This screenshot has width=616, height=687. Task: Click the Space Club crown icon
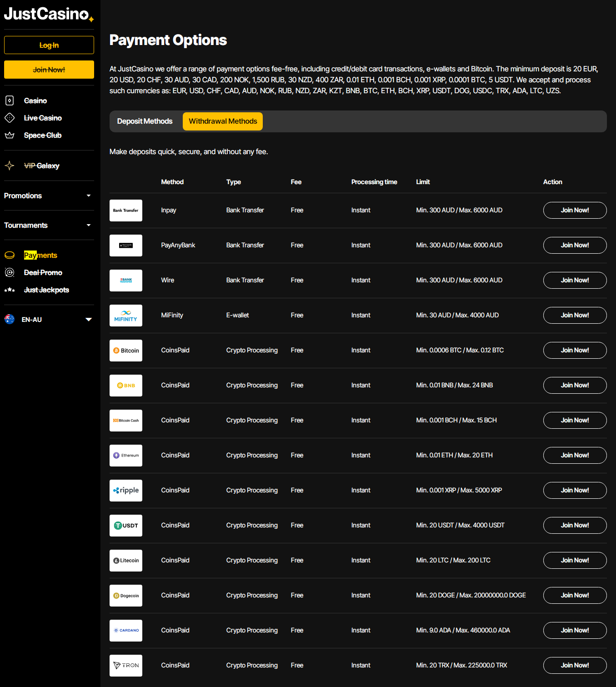(10, 135)
